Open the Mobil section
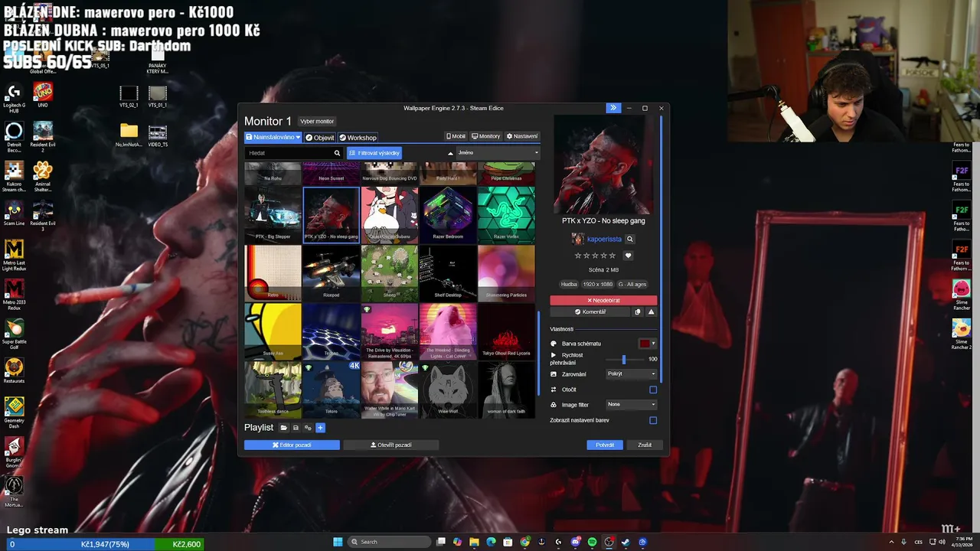980x551 pixels. coord(456,136)
